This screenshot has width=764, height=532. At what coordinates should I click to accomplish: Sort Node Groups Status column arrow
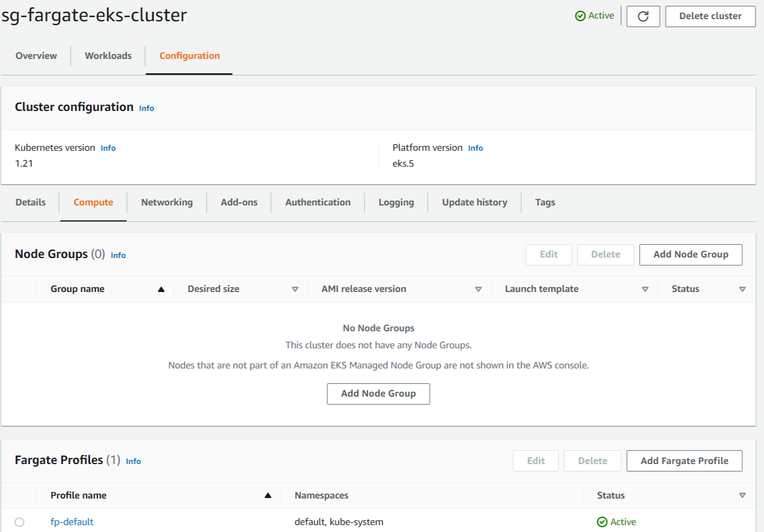pyautogui.click(x=742, y=289)
